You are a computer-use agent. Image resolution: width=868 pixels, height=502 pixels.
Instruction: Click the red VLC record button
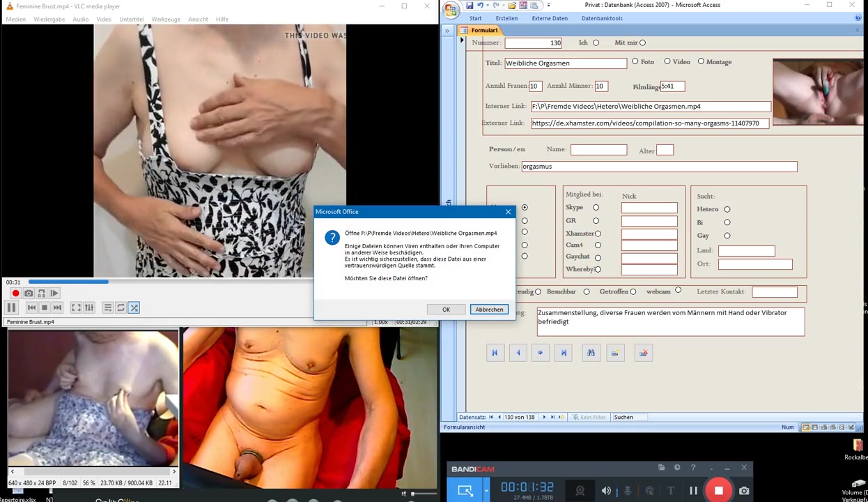pyautogui.click(x=15, y=294)
